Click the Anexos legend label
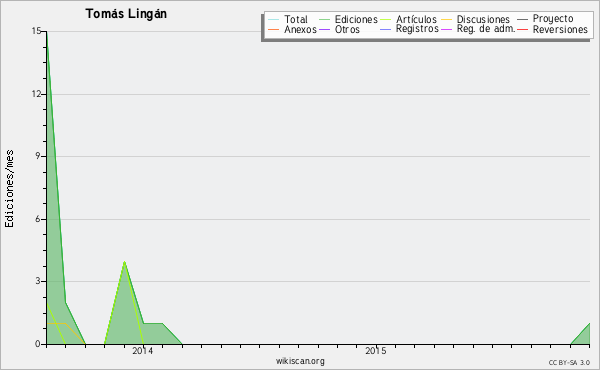Image resolution: width=600 pixels, height=370 pixels. click(x=300, y=29)
